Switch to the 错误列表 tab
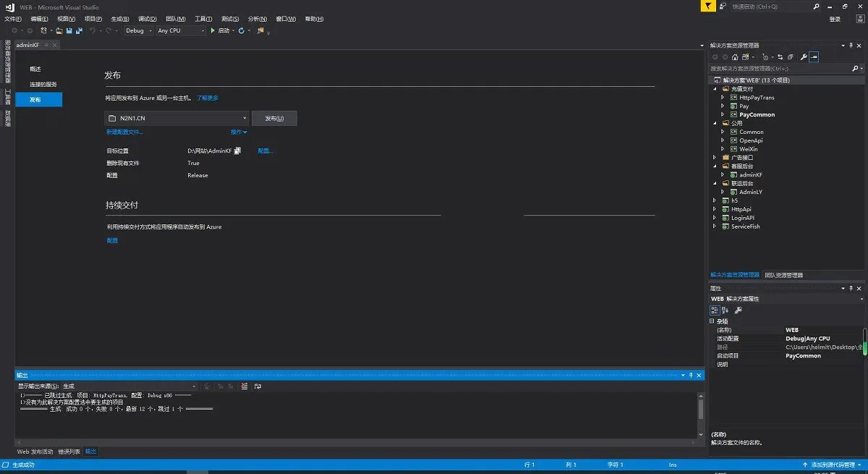 click(69, 452)
